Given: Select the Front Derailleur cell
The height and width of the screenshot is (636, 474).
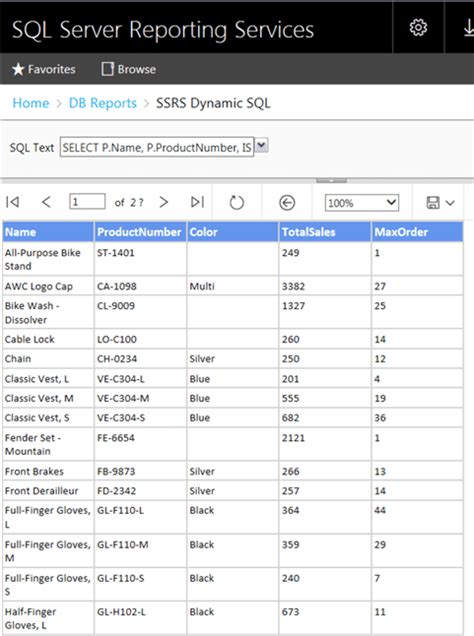Looking at the screenshot, I should [x=48, y=490].
